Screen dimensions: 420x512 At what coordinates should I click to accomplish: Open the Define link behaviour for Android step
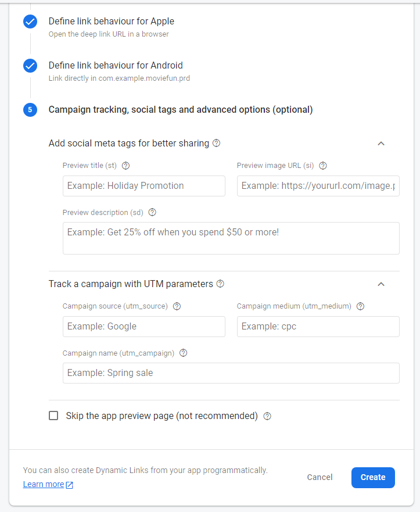coord(115,66)
